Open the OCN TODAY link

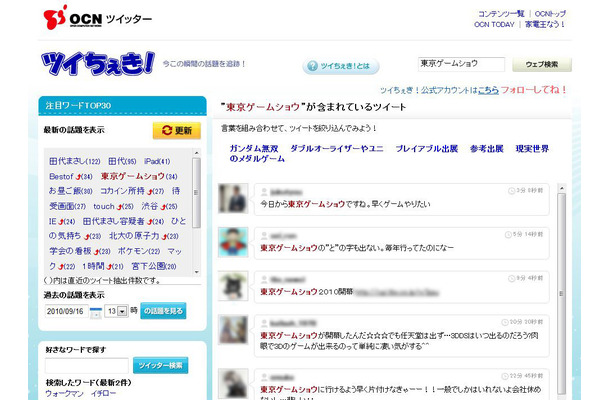[497, 24]
